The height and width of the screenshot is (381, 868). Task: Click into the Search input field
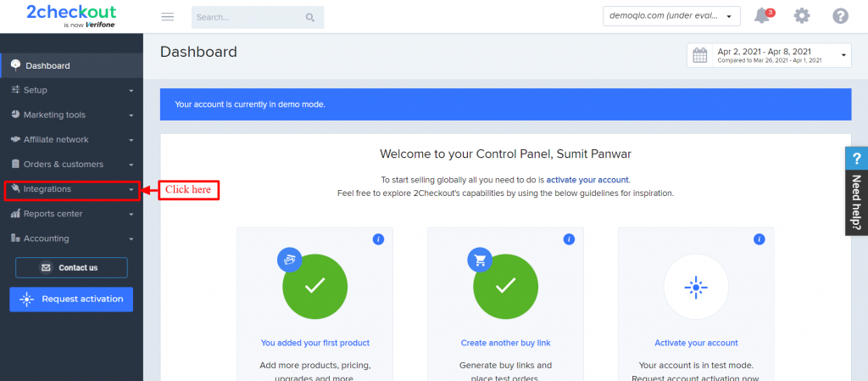coord(248,18)
